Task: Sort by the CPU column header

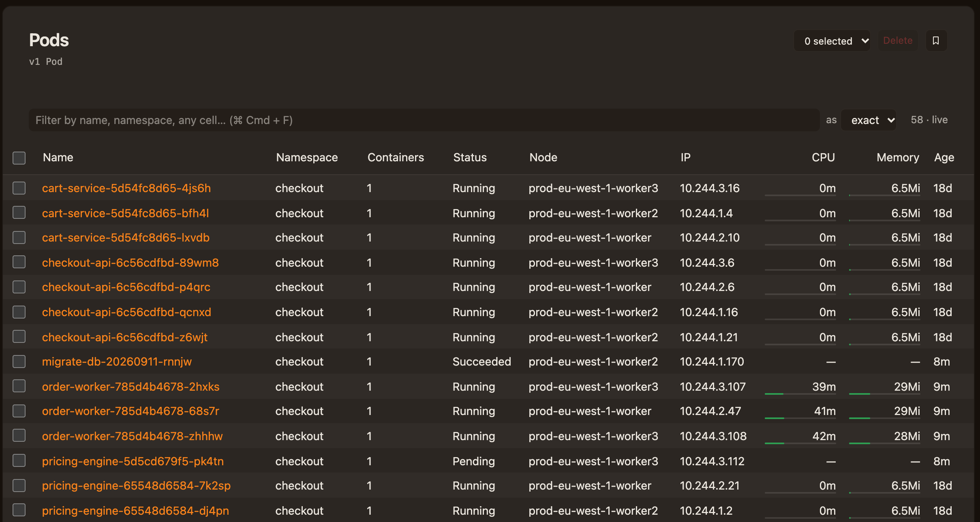Action: point(823,157)
